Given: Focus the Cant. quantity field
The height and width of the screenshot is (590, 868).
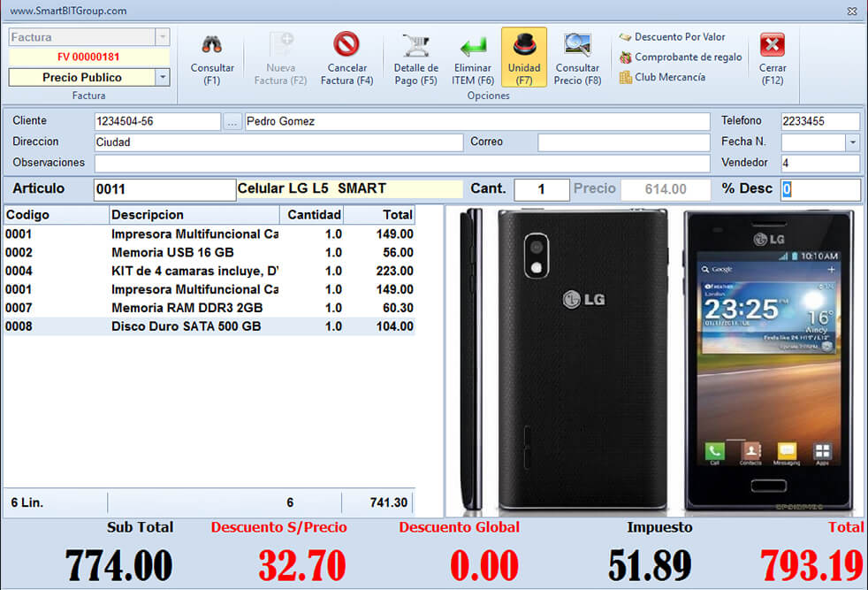Looking at the screenshot, I should (x=541, y=189).
